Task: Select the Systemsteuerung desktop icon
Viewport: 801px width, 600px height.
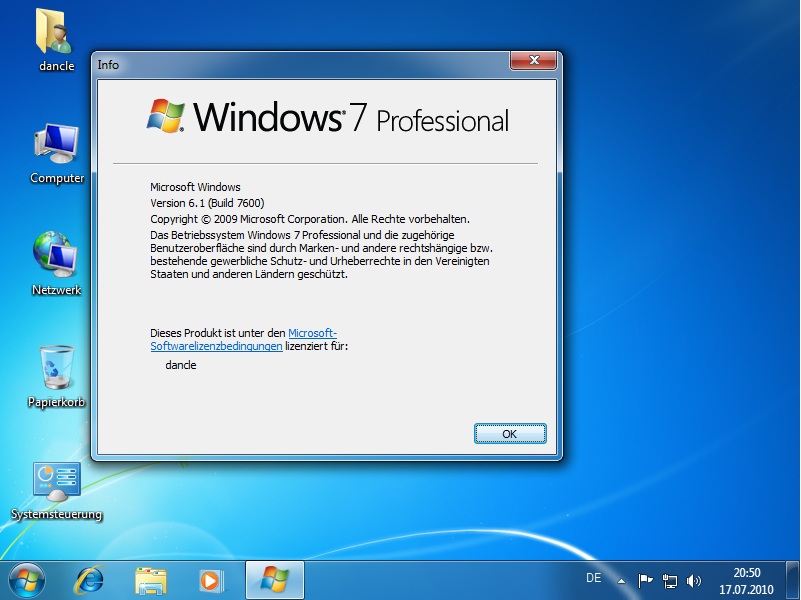Action: coord(56,482)
